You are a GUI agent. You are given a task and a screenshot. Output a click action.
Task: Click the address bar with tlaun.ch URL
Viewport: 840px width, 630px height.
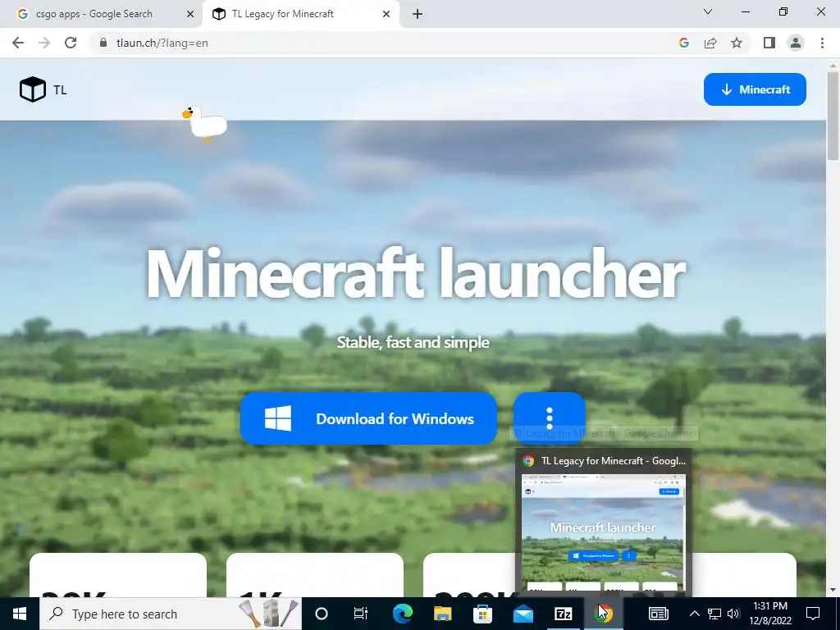[384, 43]
